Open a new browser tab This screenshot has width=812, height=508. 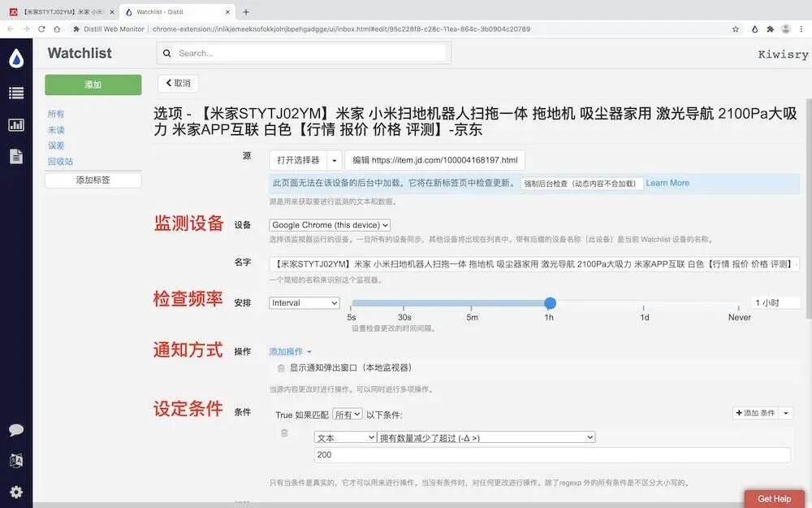click(246, 12)
